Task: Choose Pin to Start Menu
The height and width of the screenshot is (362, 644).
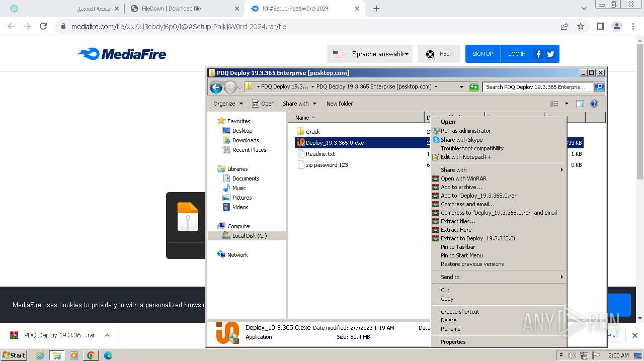Action: [498, 255]
